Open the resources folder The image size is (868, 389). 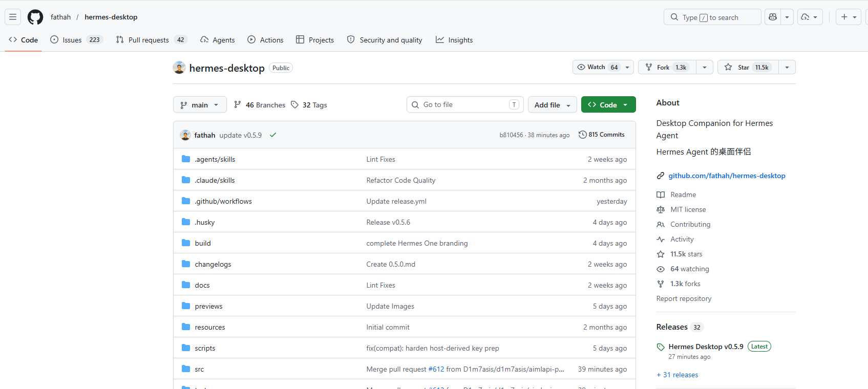pos(210,327)
